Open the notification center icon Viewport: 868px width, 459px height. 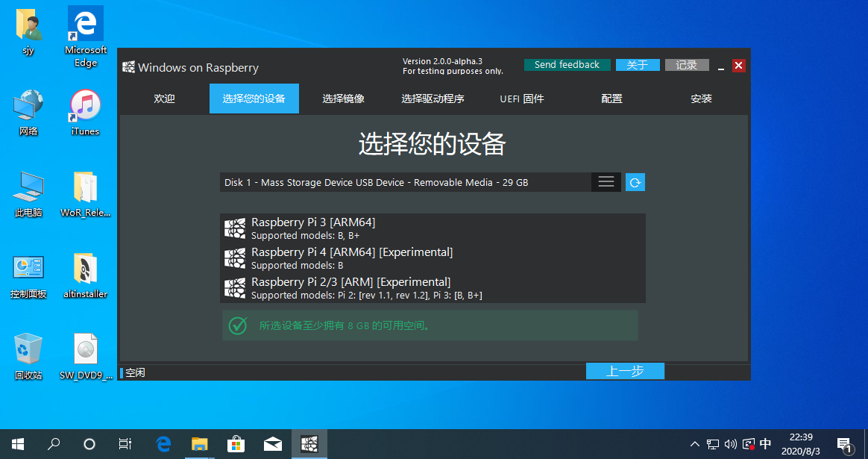click(845, 444)
